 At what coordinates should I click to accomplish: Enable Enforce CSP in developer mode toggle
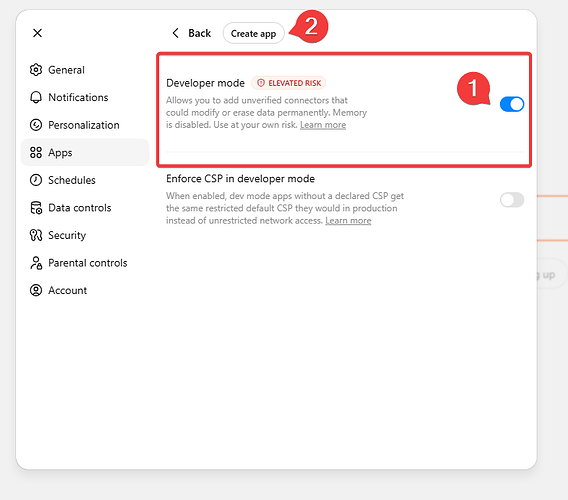512,200
